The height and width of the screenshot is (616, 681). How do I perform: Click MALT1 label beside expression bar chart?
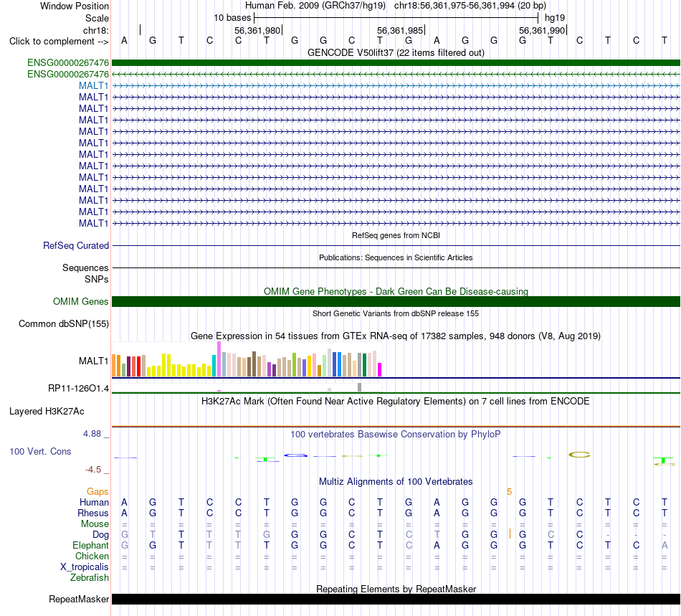pyautogui.click(x=93, y=361)
